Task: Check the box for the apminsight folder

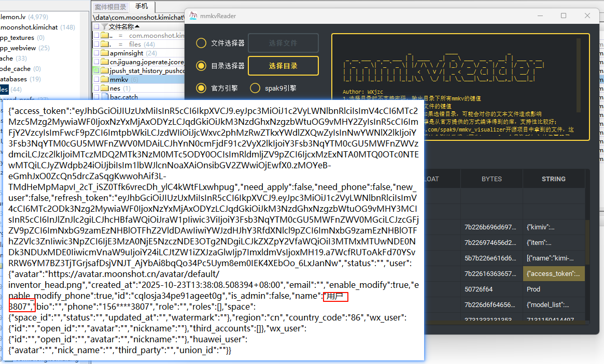Action: (96, 53)
